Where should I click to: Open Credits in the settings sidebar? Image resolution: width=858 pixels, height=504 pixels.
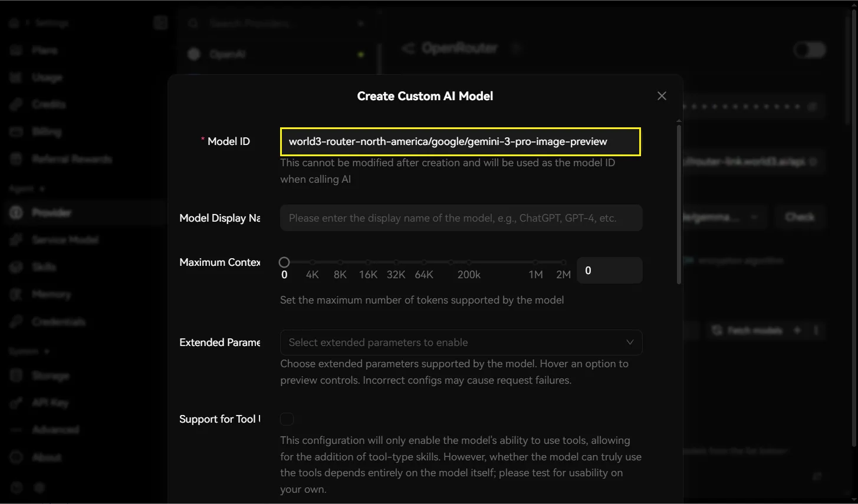(x=49, y=104)
